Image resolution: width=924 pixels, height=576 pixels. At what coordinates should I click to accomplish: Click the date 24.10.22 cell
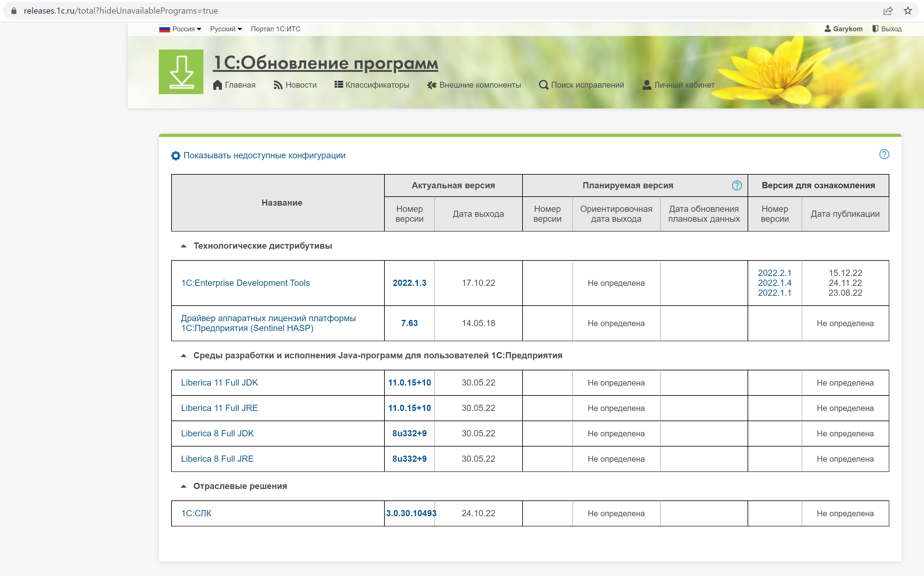479,513
